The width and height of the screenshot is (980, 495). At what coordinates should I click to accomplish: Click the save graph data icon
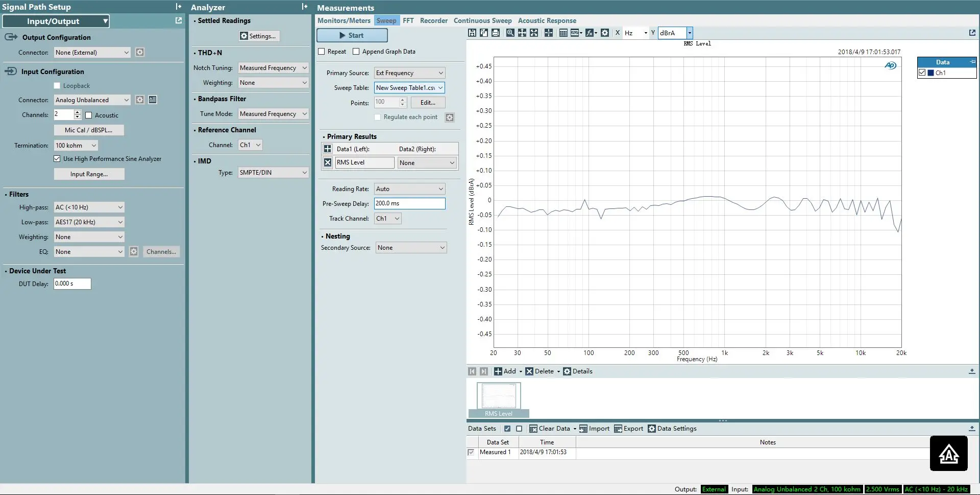click(x=472, y=33)
